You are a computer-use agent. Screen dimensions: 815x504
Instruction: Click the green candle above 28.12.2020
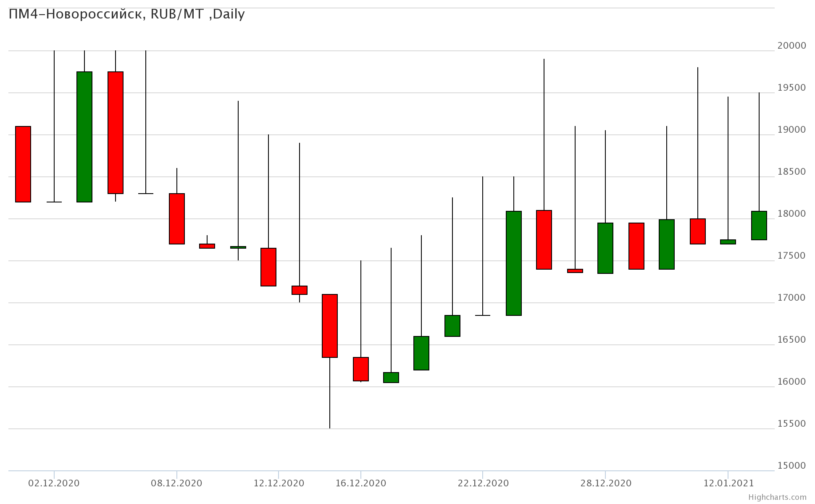coord(605,248)
